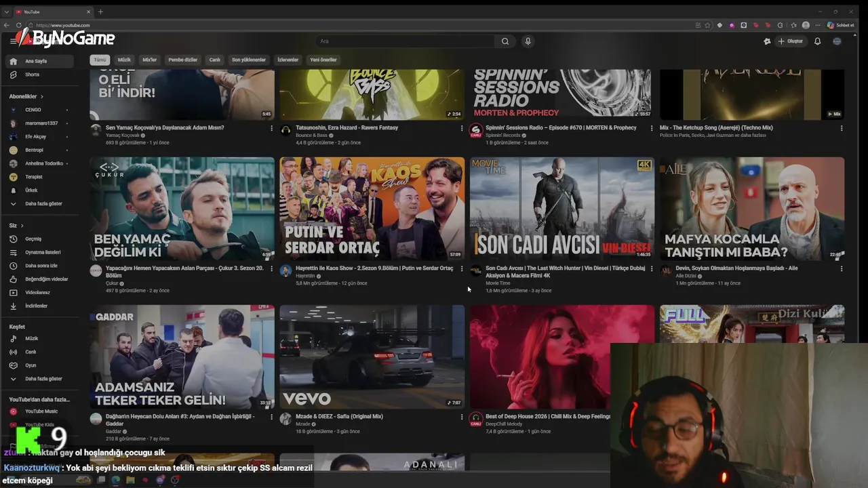The height and width of the screenshot is (488, 868).
Task: Open options menu for Son Cadı Avcısı video
Action: (x=652, y=268)
